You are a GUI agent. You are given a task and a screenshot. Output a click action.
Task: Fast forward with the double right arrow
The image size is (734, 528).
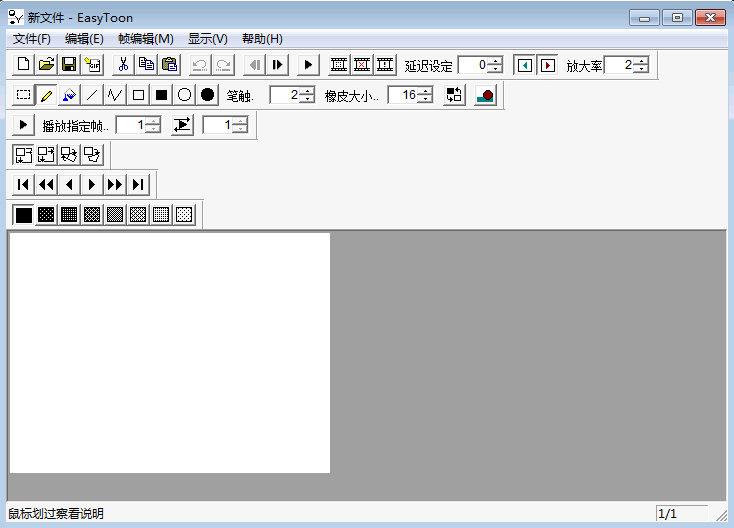(115, 184)
